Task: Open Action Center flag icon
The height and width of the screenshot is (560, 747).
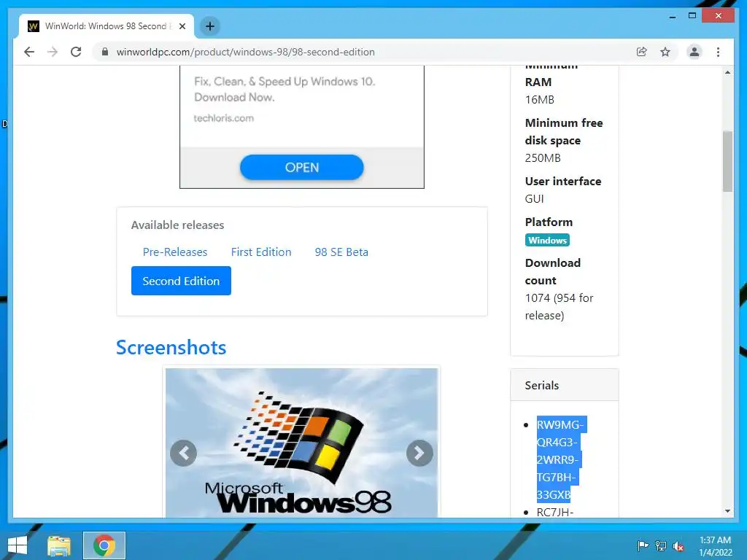Action: (643, 545)
